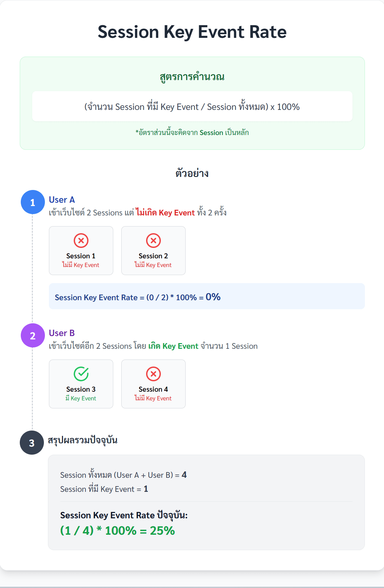Image resolution: width=384 pixels, height=588 pixels.
Task: Click the green formula section heading
Action: 192,77
